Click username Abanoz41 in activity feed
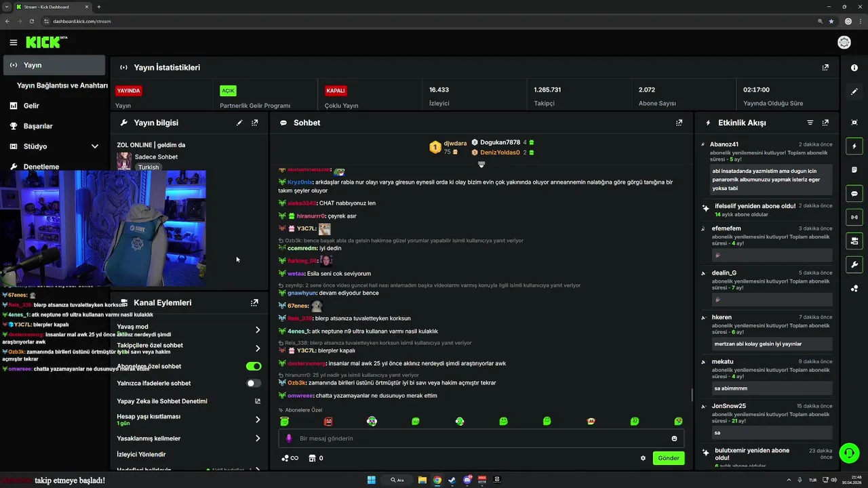Image resolution: width=868 pixels, height=488 pixels. [x=724, y=144]
